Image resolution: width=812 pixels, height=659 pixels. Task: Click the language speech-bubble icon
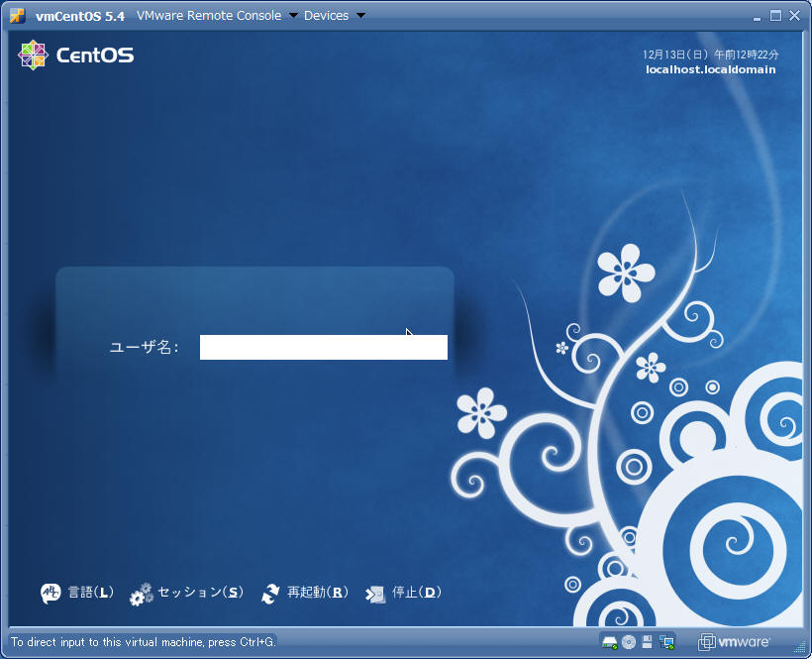point(51,593)
